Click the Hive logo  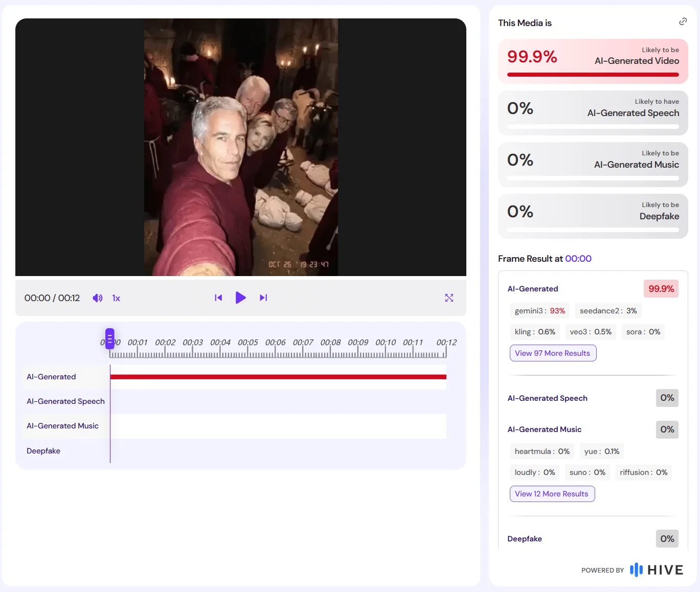click(657, 570)
